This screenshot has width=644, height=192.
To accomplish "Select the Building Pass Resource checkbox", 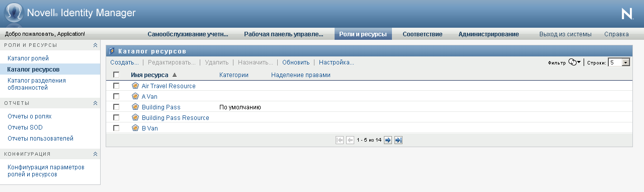I will pos(116,117).
